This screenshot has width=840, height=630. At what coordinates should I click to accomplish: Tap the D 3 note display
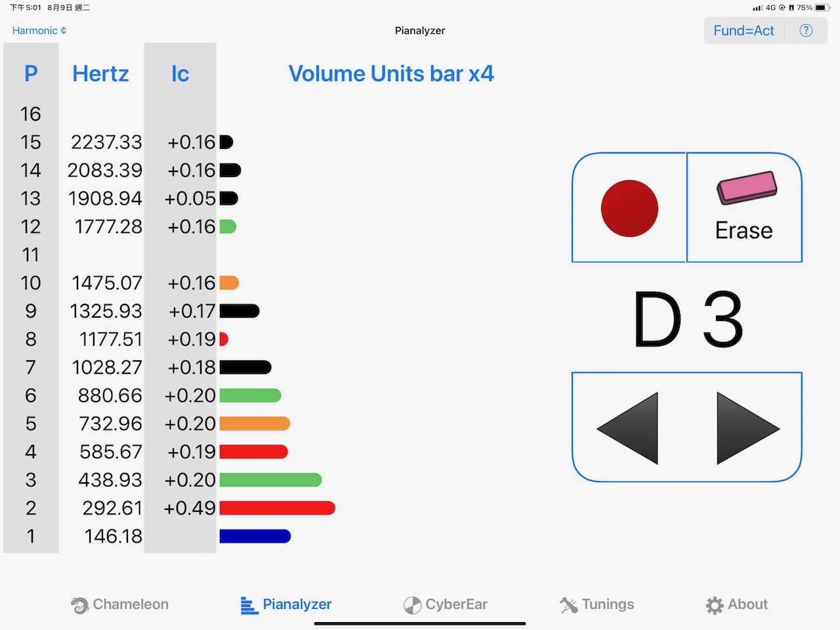pyautogui.click(x=687, y=320)
